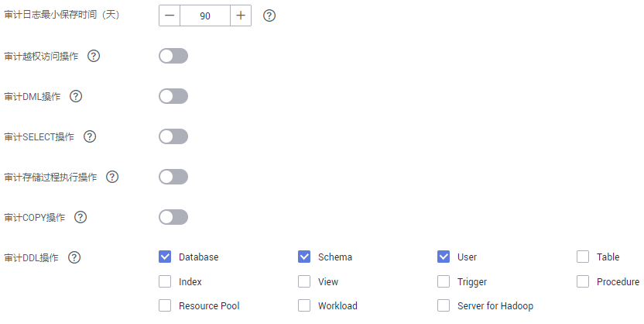Click help icon next to 审计COPY操作
This screenshot has height=324, width=644.
tap(80, 217)
